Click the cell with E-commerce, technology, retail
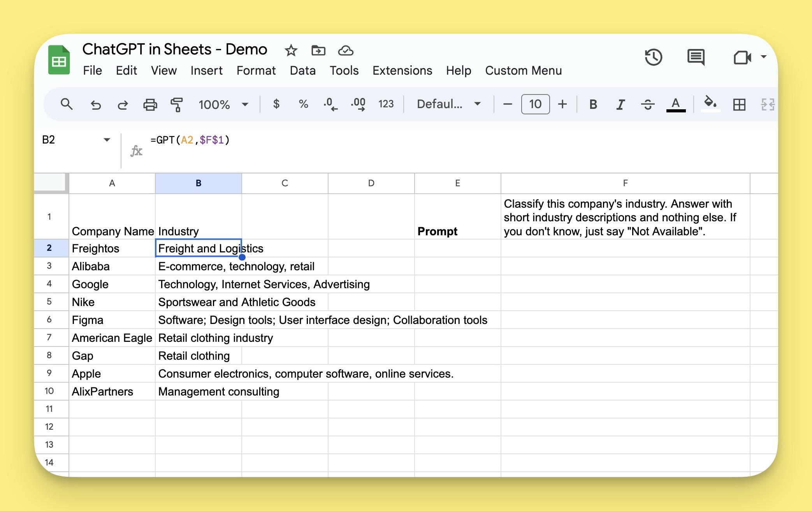This screenshot has height=511, width=812. pyautogui.click(x=199, y=266)
